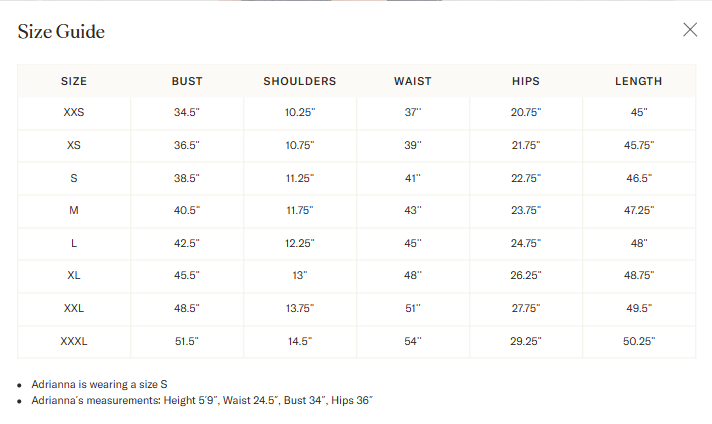Image resolution: width=712 pixels, height=424 pixels.
Task: Select the S size row label
Action: pos(74,178)
